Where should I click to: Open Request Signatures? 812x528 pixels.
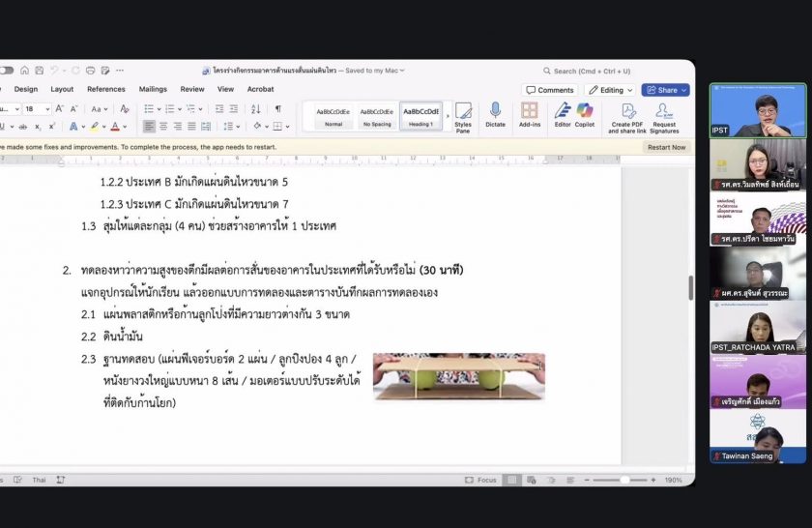pos(664,118)
